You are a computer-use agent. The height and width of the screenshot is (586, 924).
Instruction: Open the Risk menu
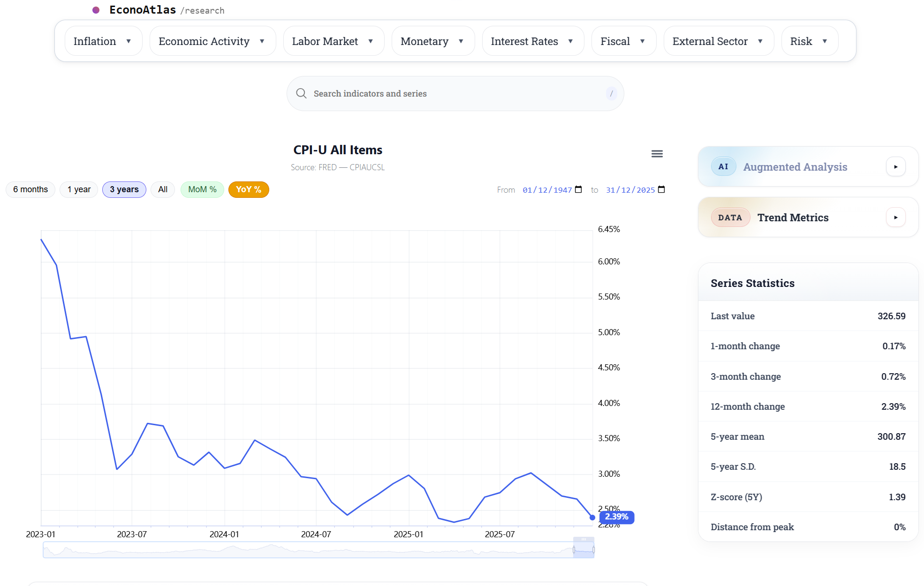[x=809, y=41]
